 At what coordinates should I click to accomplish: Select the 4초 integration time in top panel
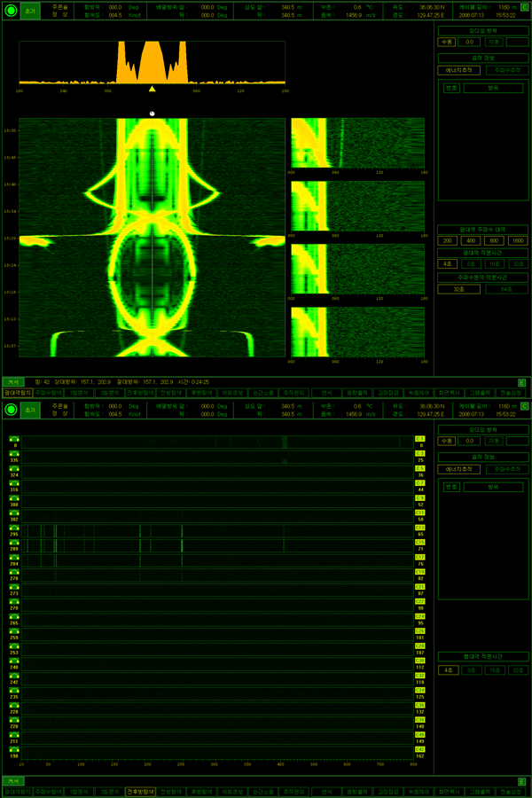448,263
